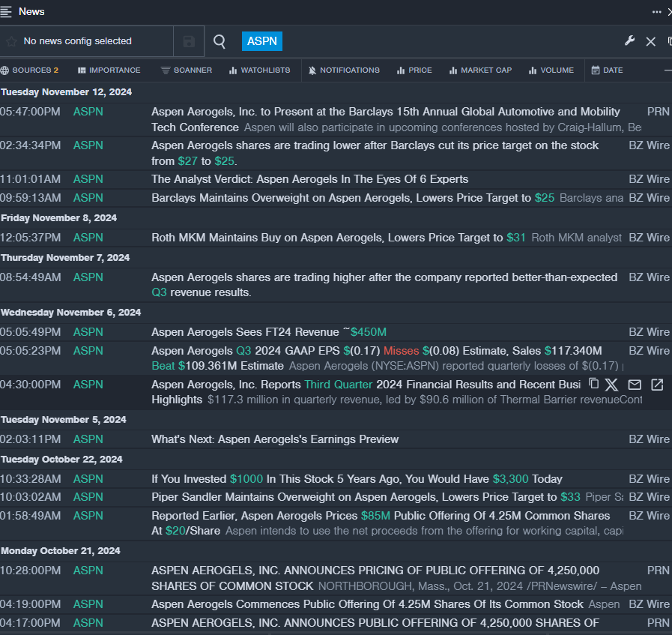Clear the search with the X icon
672x635 pixels.
[650, 41]
